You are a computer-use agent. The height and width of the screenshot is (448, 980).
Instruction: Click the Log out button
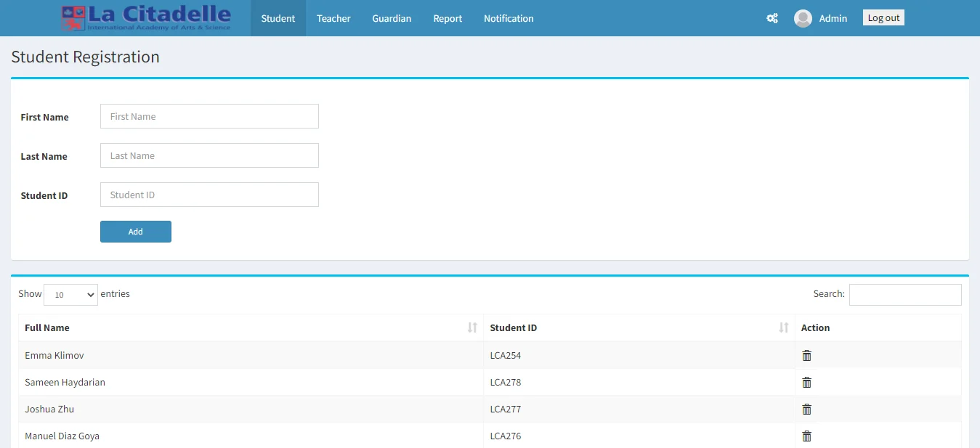883,18
